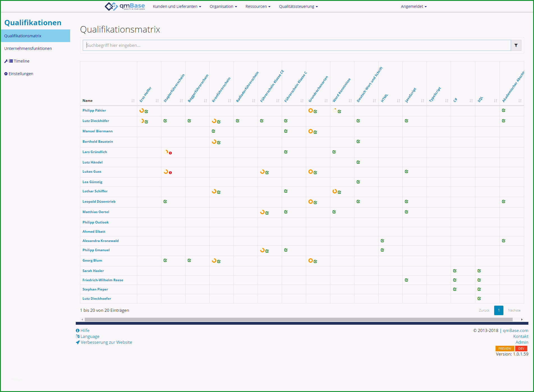Click the scrollbar right arrow
The image size is (534, 392).
[522, 319]
